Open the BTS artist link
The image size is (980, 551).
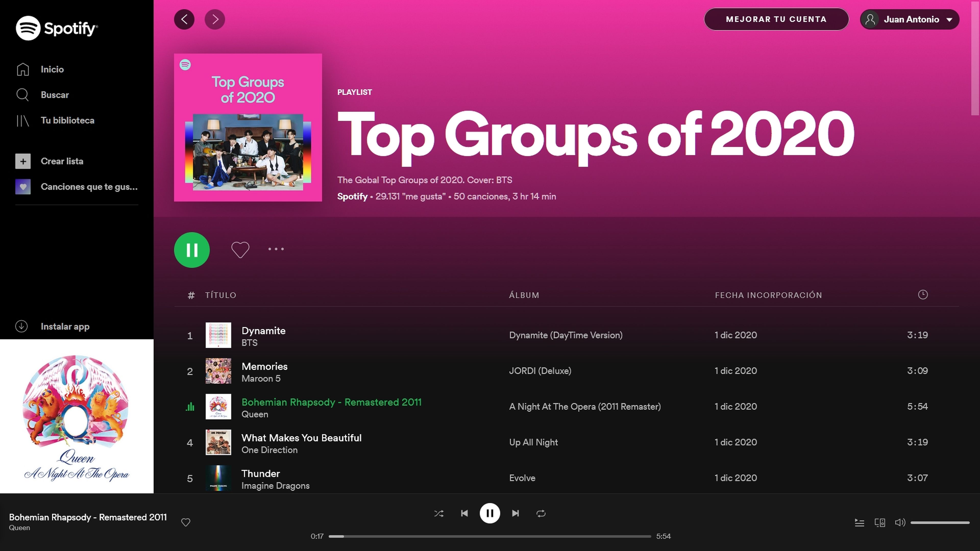[249, 343]
